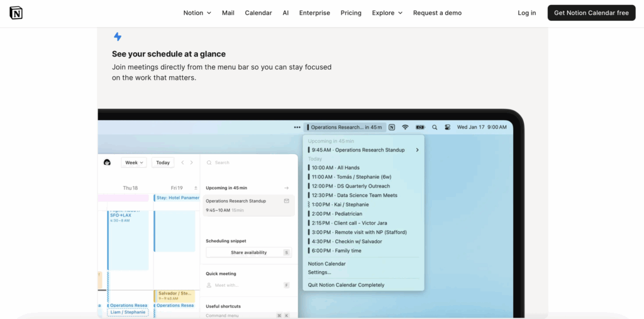This screenshot has height=319, width=644.
Task: Click the search magnifier icon in sidebar
Action: click(209, 162)
